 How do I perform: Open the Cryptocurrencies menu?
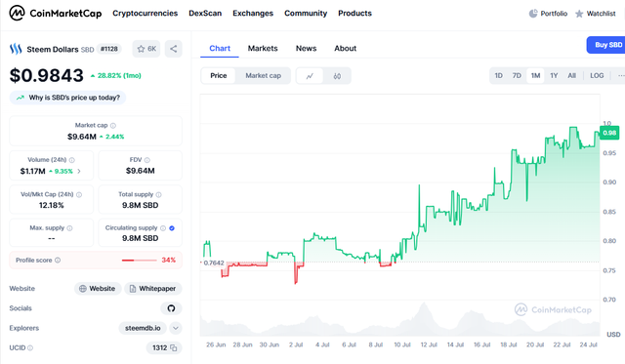coord(146,13)
